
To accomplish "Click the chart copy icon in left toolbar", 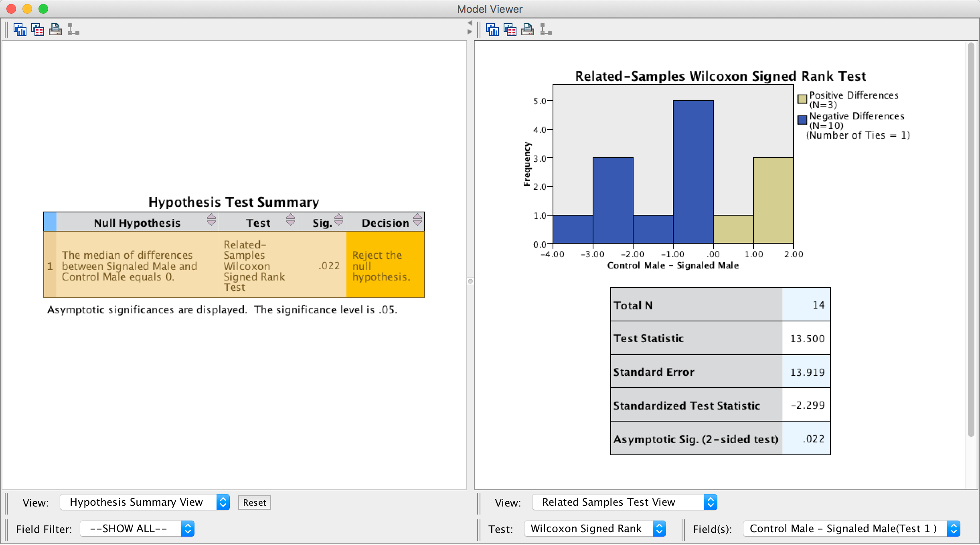I will point(20,30).
